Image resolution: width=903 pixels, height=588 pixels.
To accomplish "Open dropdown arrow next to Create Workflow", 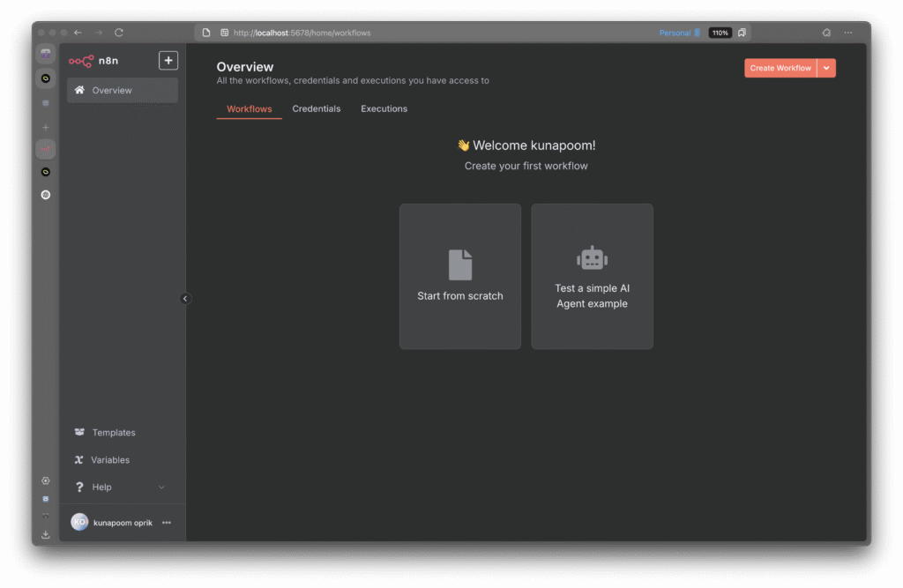I will pos(826,68).
